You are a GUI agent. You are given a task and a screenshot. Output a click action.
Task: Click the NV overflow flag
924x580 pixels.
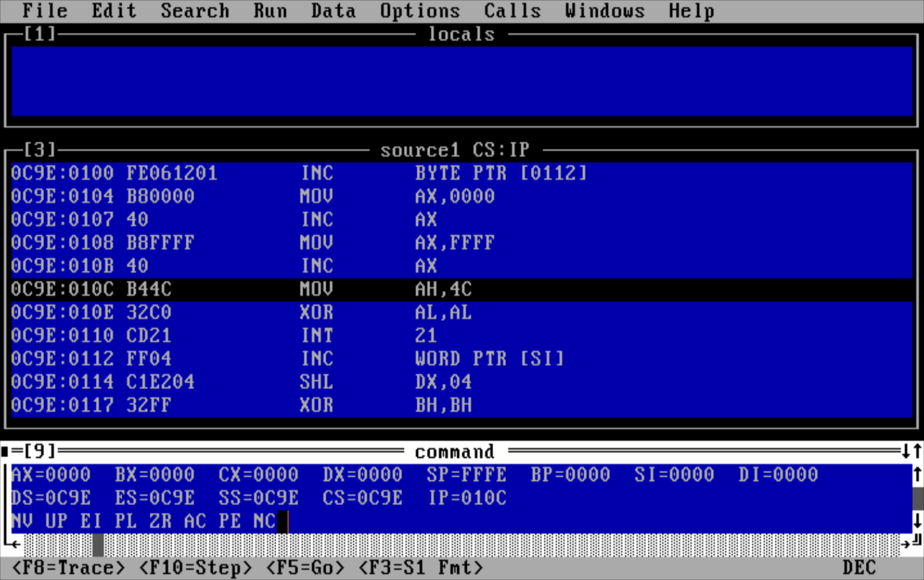tap(22, 521)
